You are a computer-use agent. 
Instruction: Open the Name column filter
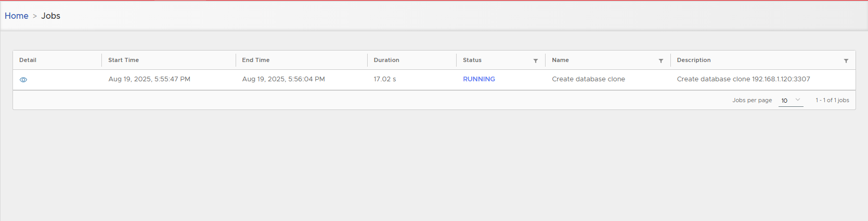[x=661, y=61]
